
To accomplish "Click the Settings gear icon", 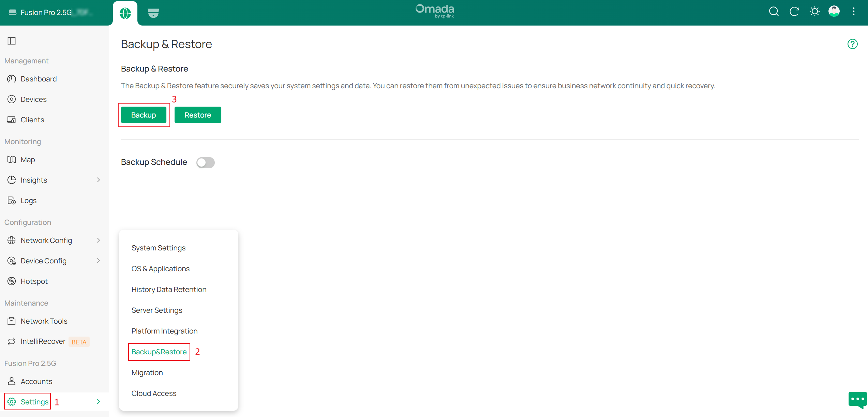I will [12, 402].
